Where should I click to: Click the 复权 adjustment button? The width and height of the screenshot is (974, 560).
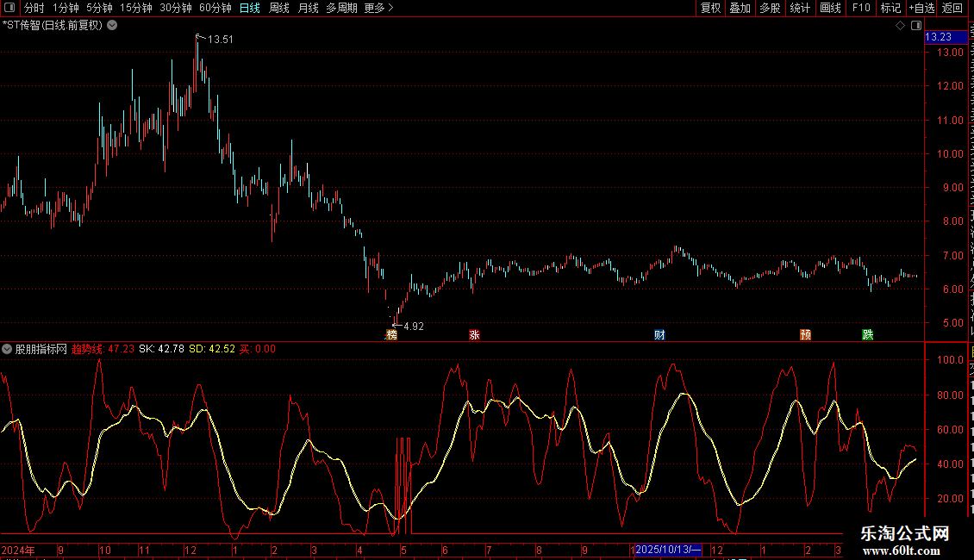710,8
